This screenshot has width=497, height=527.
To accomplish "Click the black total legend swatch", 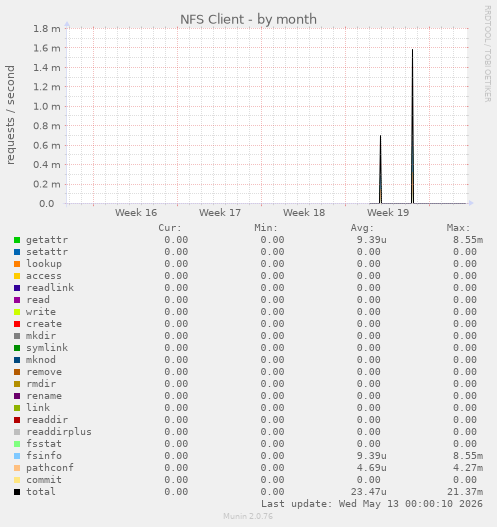I will point(17,492).
